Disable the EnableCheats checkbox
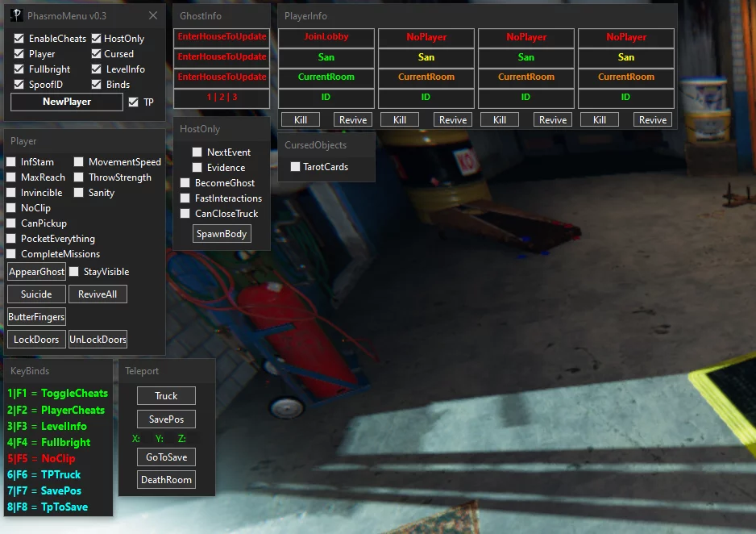 pyautogui.click(x=19, y=39)
